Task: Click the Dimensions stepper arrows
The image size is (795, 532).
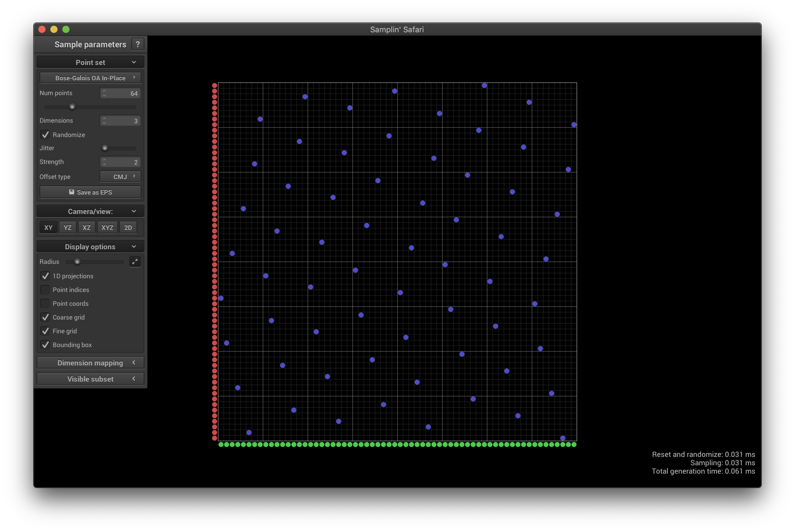Action: 104,121
